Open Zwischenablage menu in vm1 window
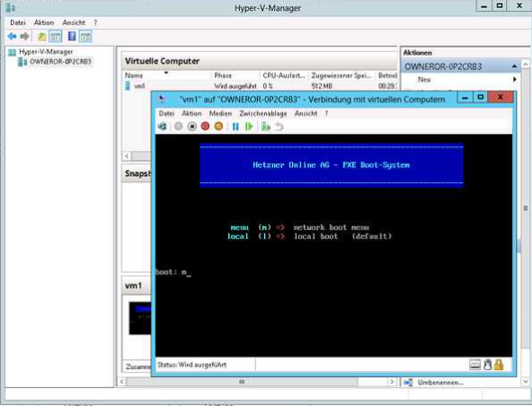 [263, 113]
